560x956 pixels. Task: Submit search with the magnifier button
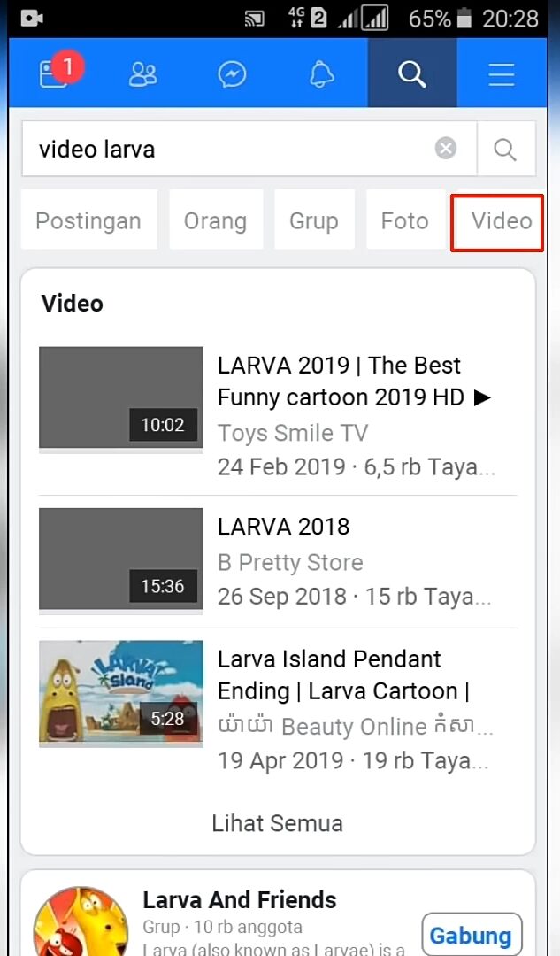[505, 149]
